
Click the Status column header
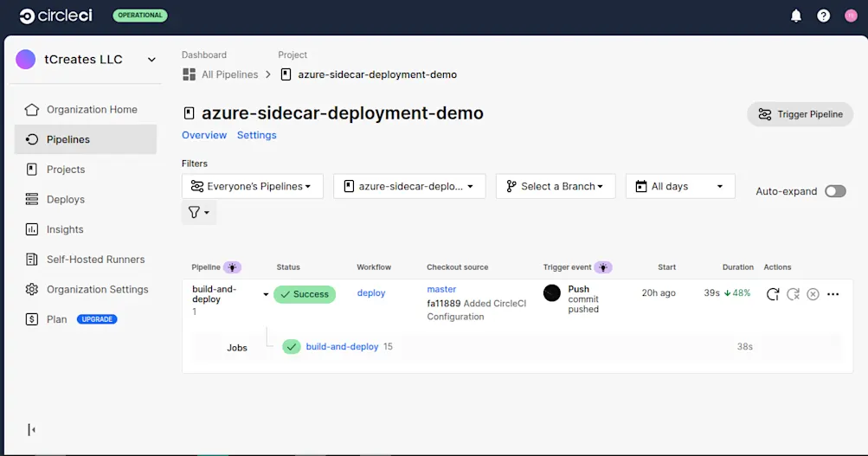click(288, 267)
